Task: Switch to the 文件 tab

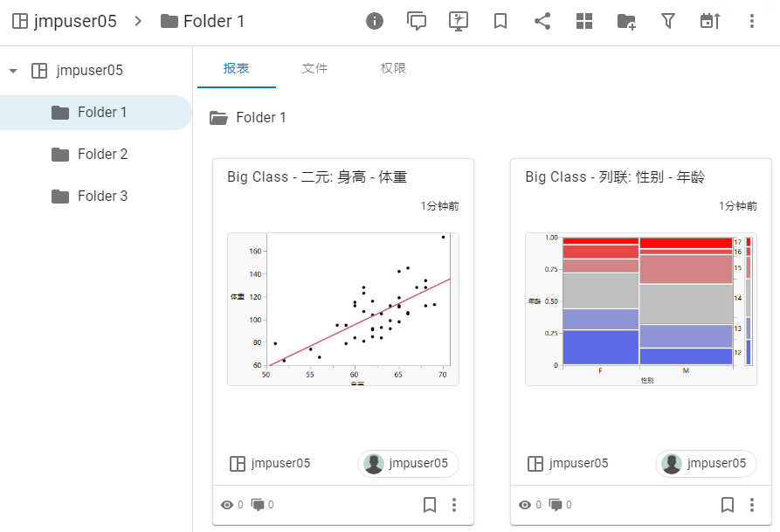Action: pos(314,68)
